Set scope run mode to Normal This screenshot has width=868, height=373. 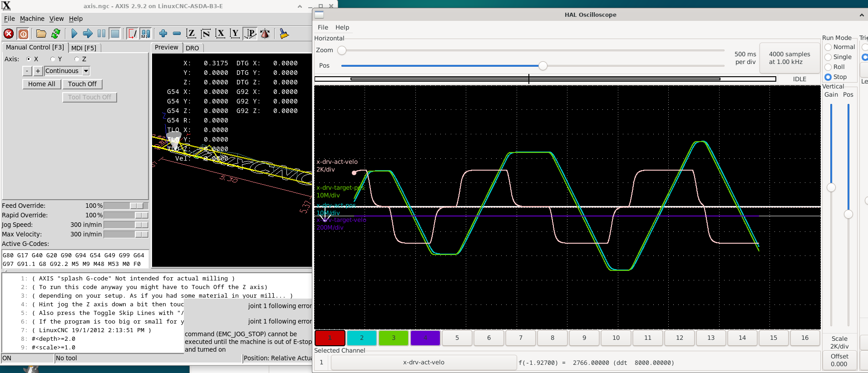(x=828, y=47)
